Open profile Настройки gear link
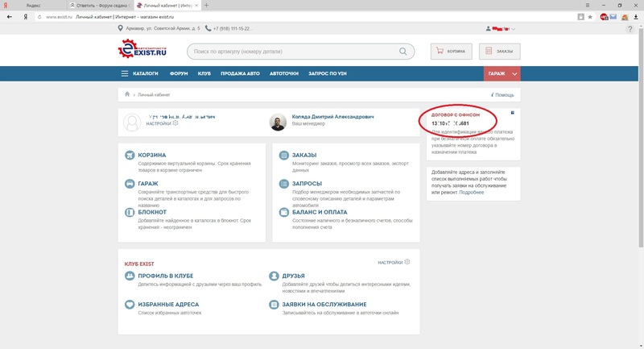The height and width of the screenshot is (349, 644). tap(162, 123)
